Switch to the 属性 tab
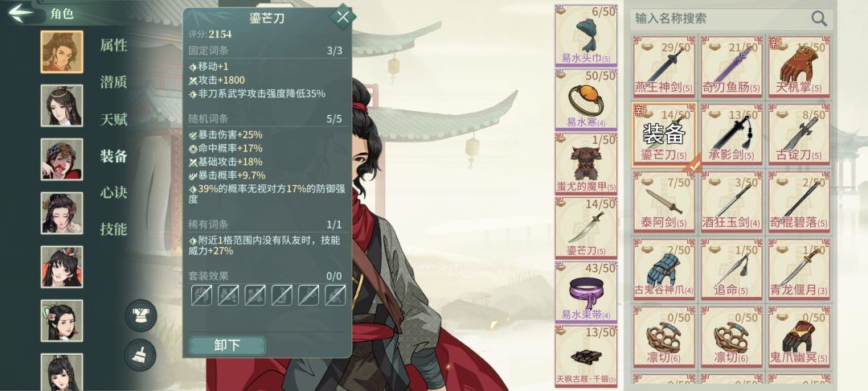The width and height of the screenshot is (868, 391). point(113,45)
